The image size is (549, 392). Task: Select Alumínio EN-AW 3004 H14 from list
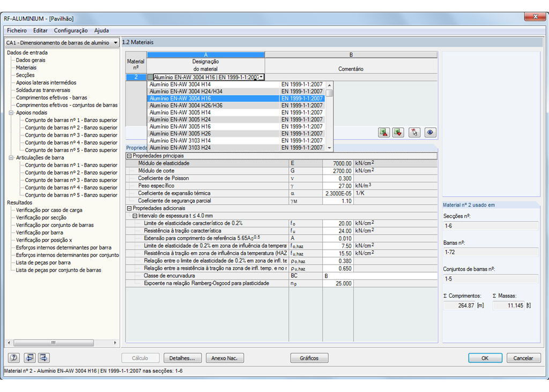coord(236,84)
